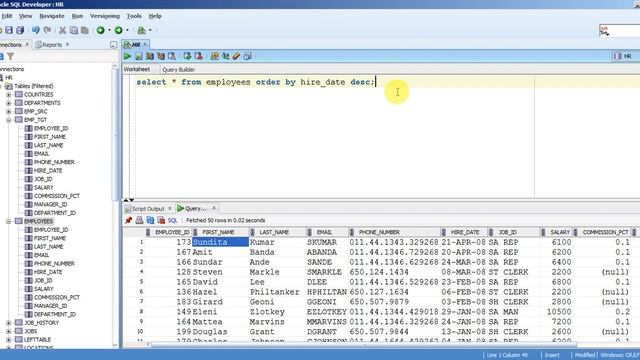Screen dimensions: 640x360
Task: Open the Versioning menu
Action: coord(105,16)
